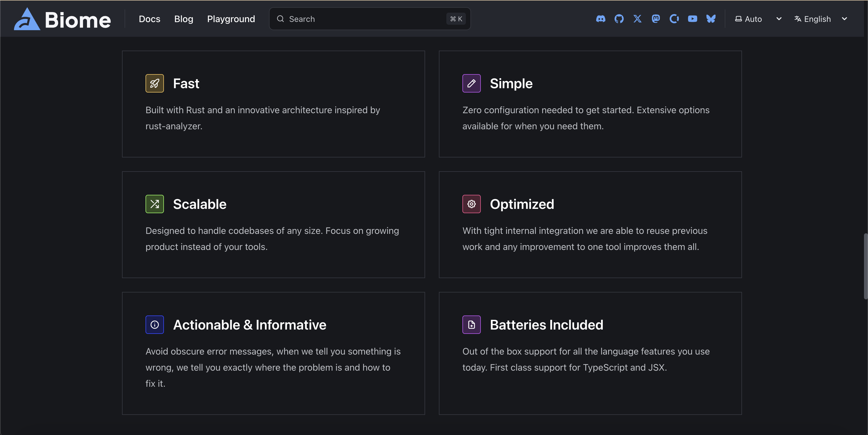Click the info icon beside Actionable & Informative
Viewport: 868px width, 435px height.
pos(155,325)
